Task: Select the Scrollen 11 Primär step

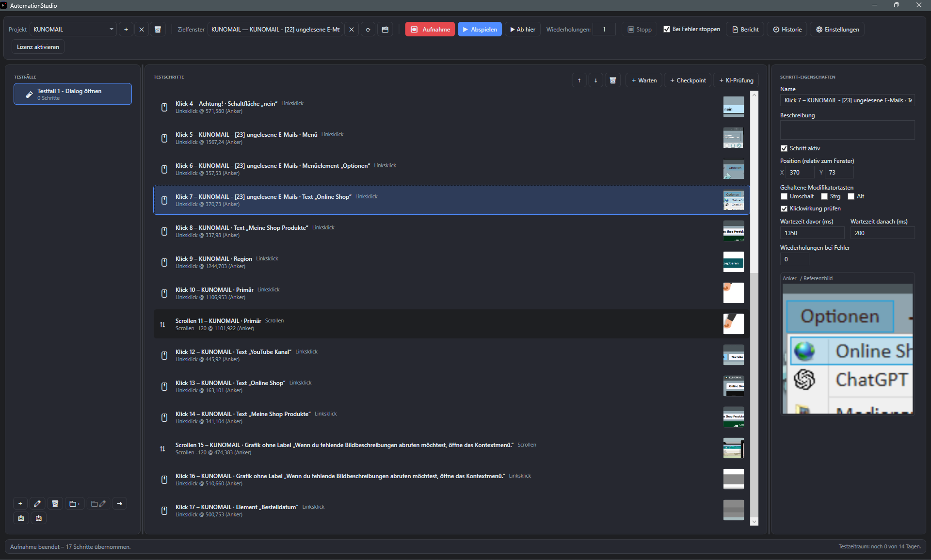Action: point(451,324)
